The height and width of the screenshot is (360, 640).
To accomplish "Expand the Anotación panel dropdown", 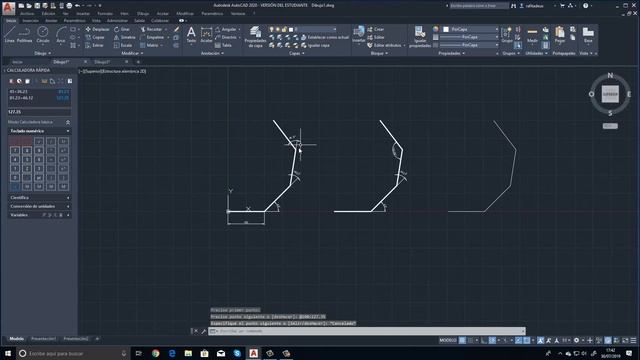I will point(212,53).
